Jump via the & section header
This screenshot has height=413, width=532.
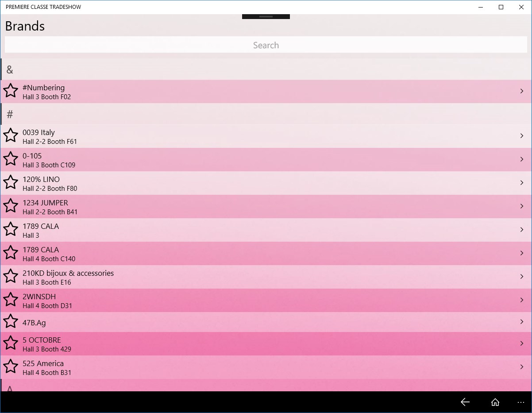266,69
